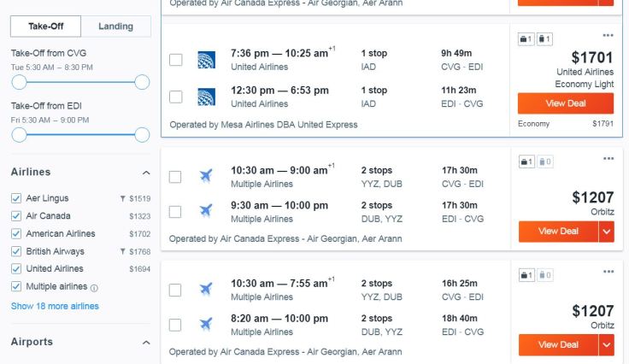This screenshot has height=364, width=629.
Task: Collapse the Airports filter section
Action: [145, 342]
